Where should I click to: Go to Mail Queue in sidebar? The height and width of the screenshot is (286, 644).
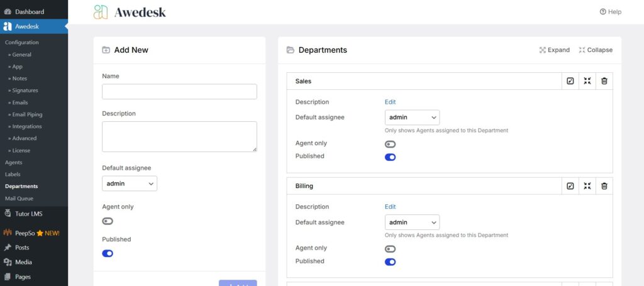[19, 199]
